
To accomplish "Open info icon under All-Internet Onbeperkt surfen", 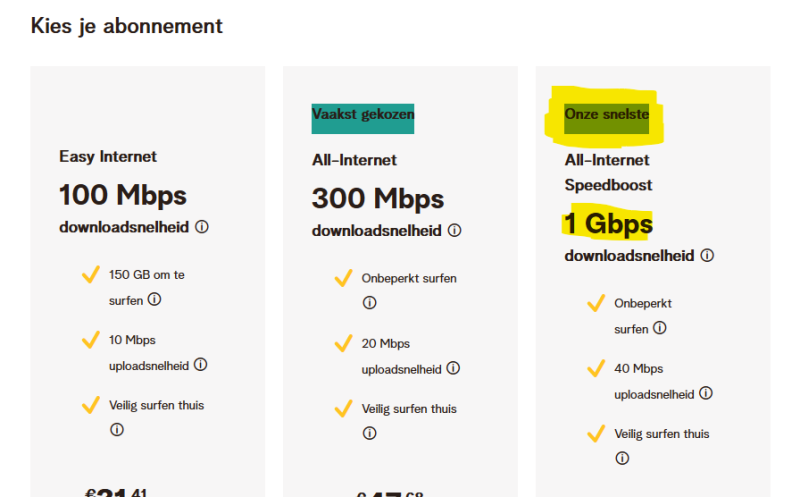I will pyautogui.click(x=369, y=303).
